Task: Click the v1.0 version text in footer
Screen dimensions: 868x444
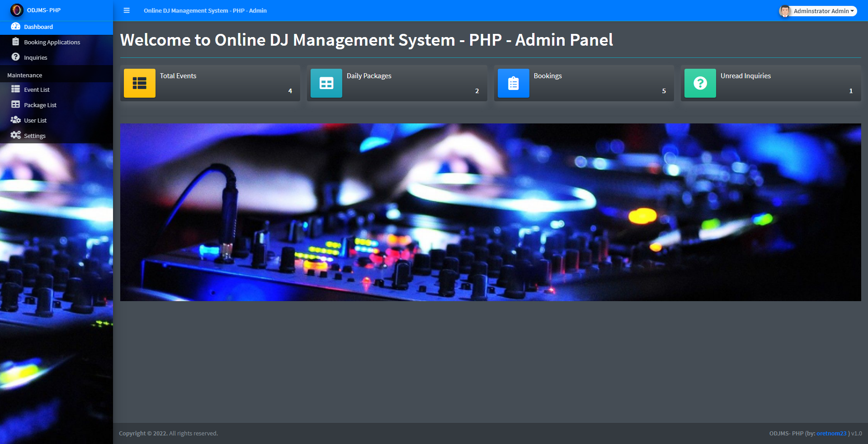Action: click(x=857, y=433)
